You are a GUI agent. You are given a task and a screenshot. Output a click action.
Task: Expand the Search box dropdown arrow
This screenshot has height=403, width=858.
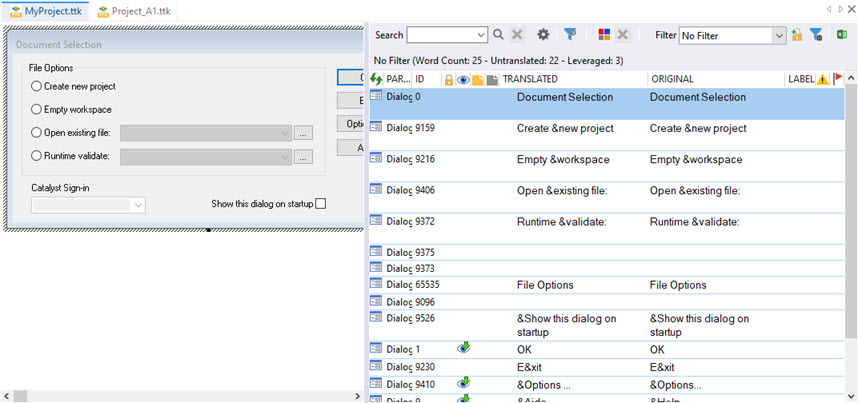point(480,35)
